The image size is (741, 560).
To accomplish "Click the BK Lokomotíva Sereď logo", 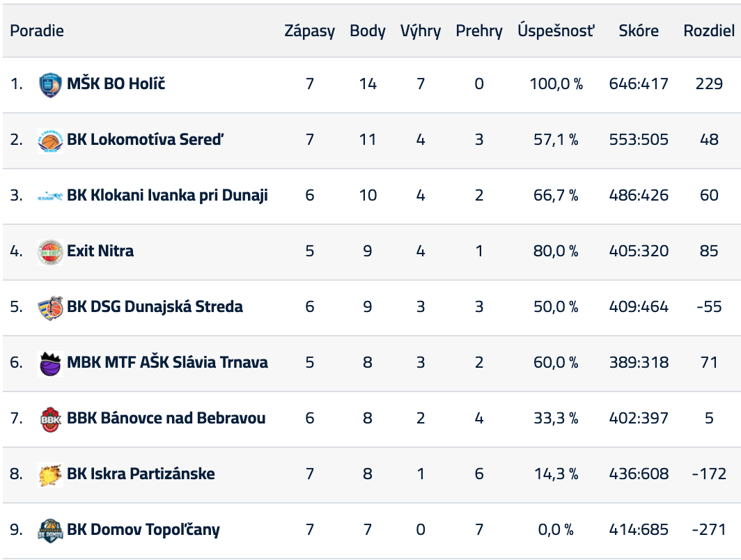I will [50, 140].
